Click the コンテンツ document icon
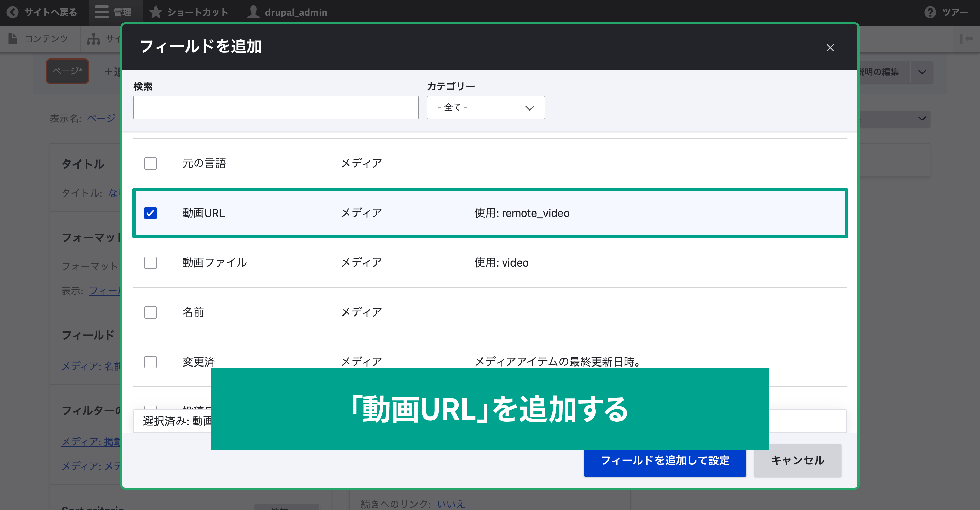Viewport: 980px width, 510px height. tap(13, 38)
